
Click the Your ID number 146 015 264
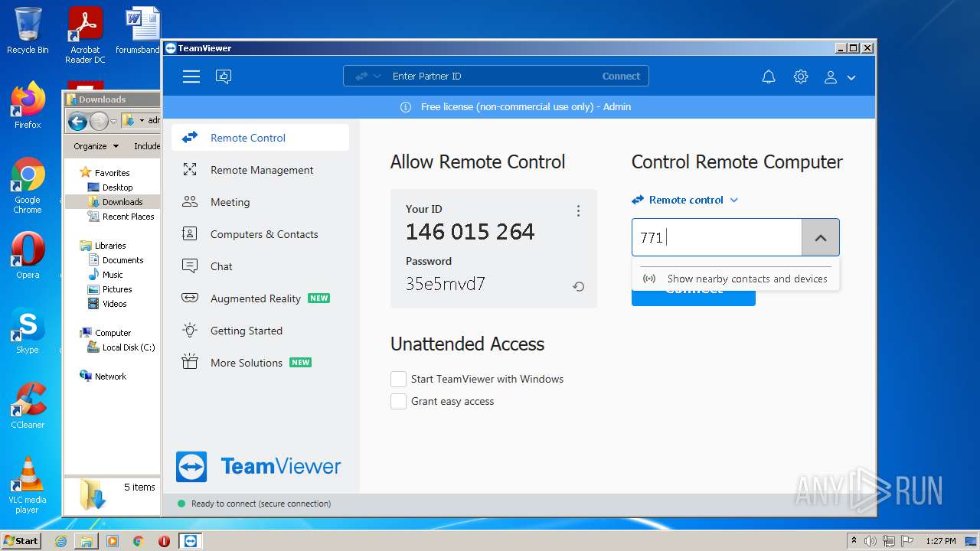click(x=470, y=232)
